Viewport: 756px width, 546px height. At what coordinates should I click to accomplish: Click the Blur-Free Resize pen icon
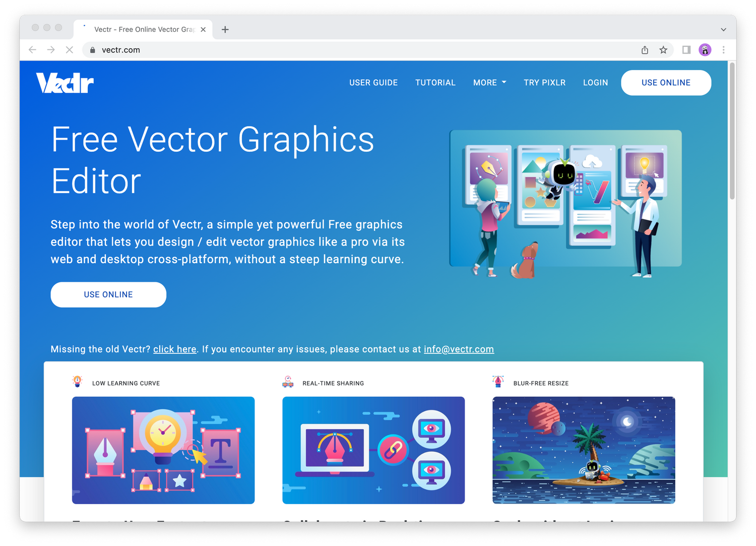(x=498, y=382)
